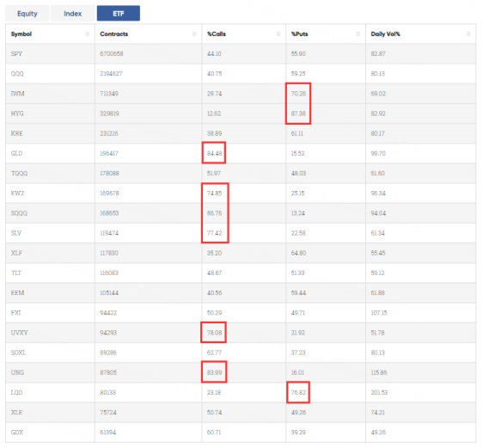Click KRE contracts value 231216
The width and height of the screenshot is (483, 448).
109,134
